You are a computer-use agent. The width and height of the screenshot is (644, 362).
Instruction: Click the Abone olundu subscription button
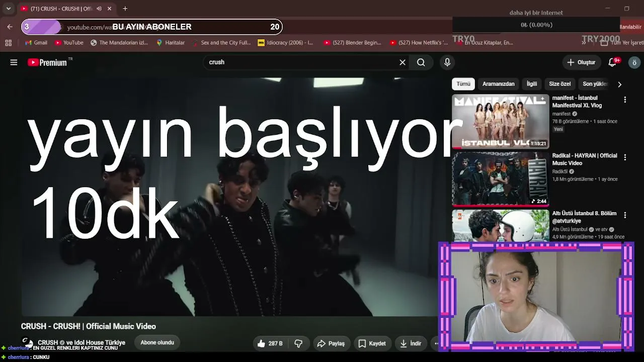click(x=157, y=343)
